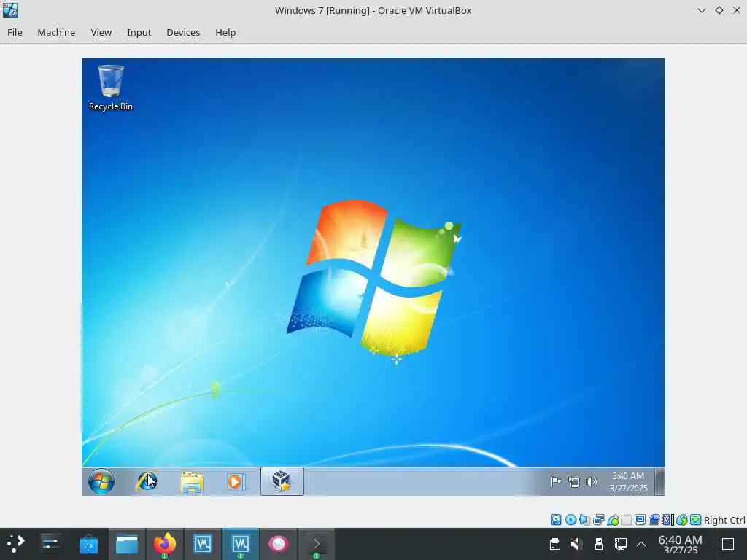Click VirtualBox optical disk indicator
The height and width of the screenshot is (560, 747).
click(x=570, y=519)
